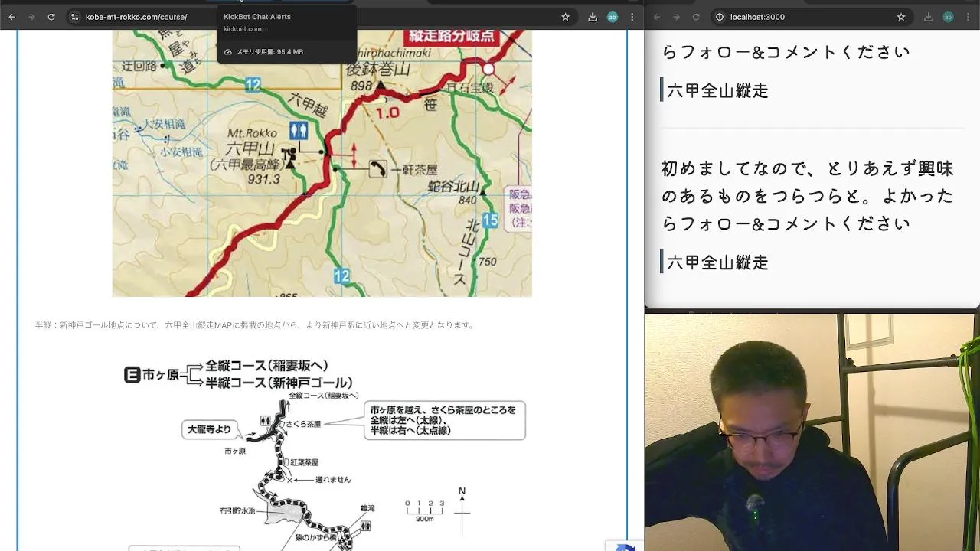Go forward in kobe-mt-rokko browser window
The height and width of the screenshot is (551, 980).
point(31,17)
